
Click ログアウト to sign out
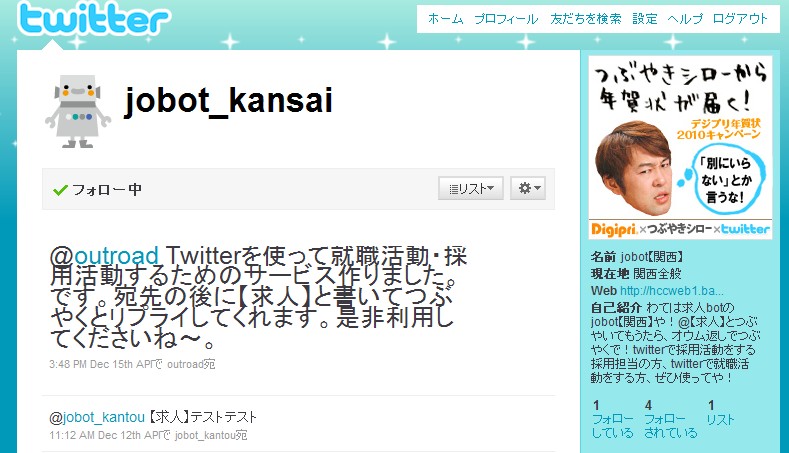coord(740,19)
